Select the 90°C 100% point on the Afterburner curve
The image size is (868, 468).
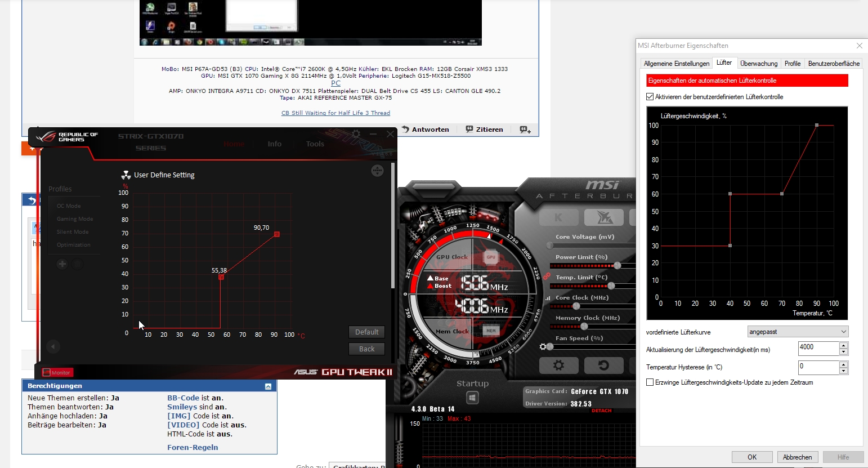click(x=817, y=125)
